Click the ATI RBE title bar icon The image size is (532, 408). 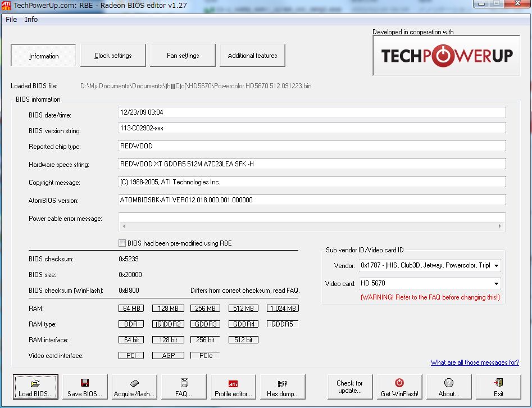pyautogui.click(x=6, y=6)
